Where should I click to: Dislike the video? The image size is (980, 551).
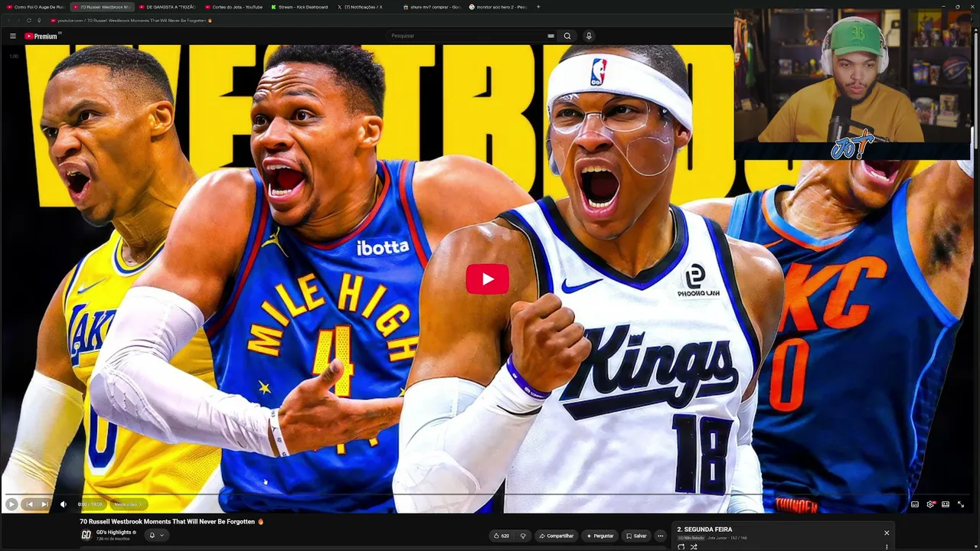[x=523, y=536]
